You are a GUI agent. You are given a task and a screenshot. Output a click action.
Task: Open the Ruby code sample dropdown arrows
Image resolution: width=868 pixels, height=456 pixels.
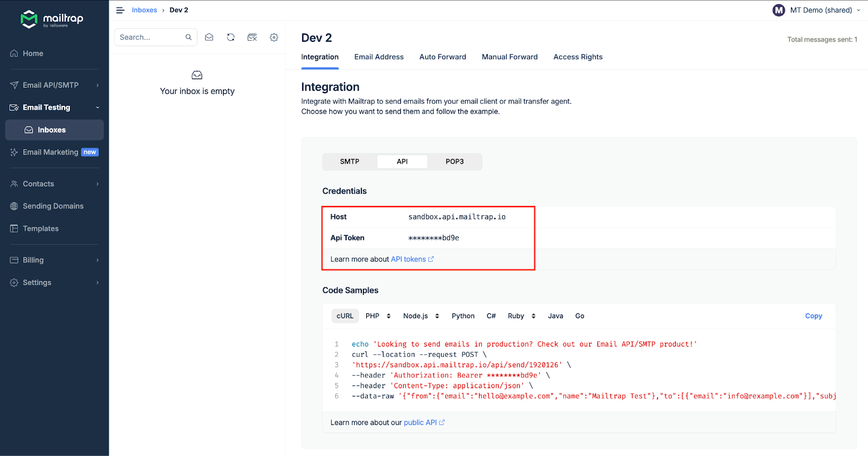pyautogui.click(x=533, y=316)
